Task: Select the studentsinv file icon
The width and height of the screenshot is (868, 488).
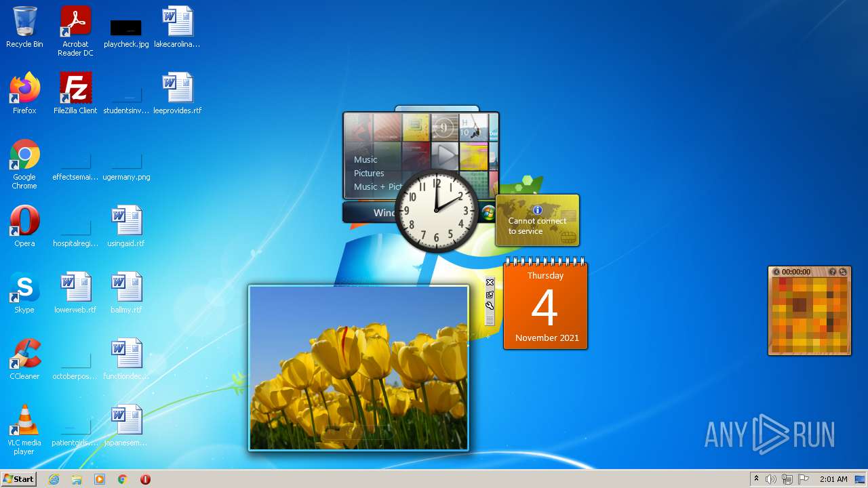Action: pos(126,98)
